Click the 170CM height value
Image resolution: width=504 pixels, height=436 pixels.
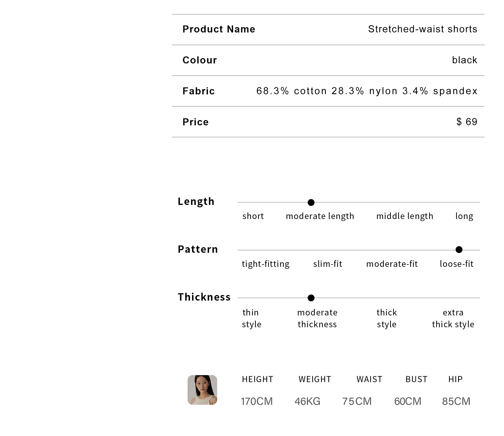257,401
